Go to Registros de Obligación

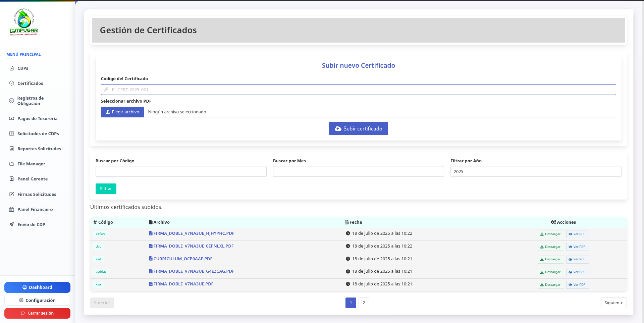[x=31, y=101]
